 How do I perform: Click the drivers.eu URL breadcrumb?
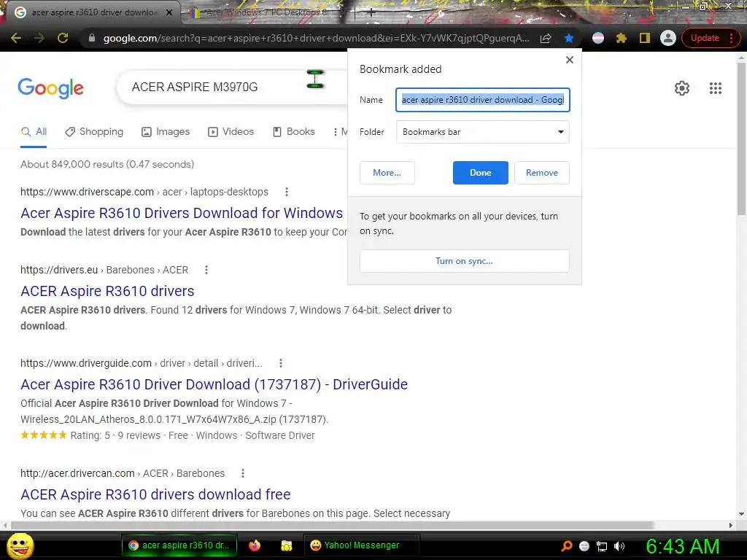coord(104,270)
